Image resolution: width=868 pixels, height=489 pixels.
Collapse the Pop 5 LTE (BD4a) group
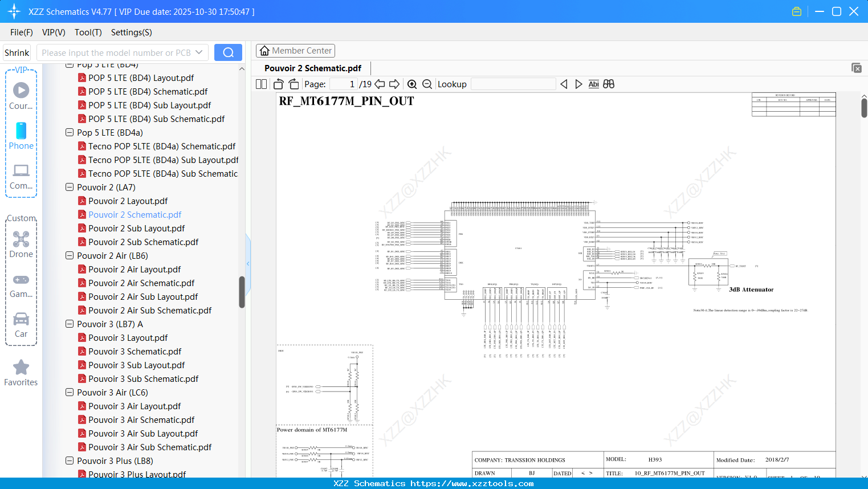pyautogui.click(x=69, y=132)
